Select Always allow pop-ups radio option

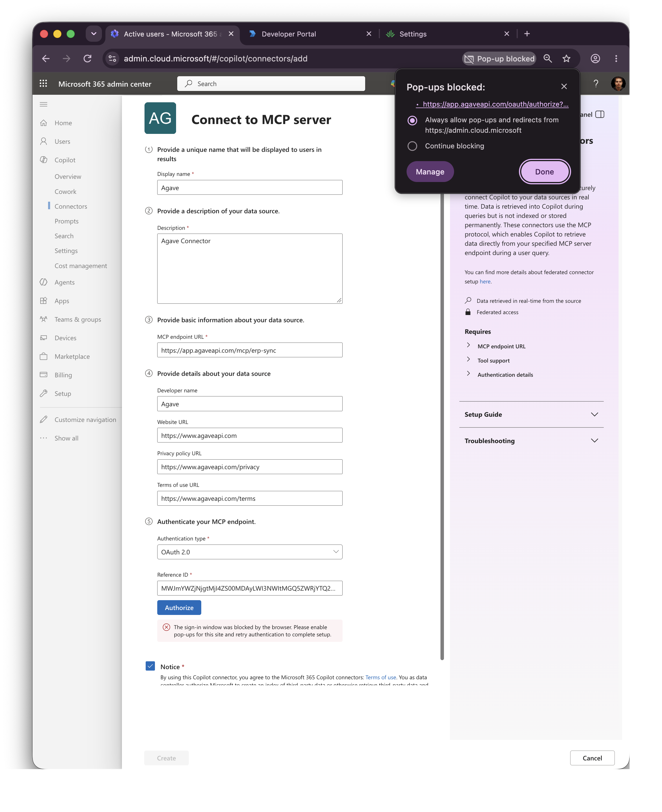click(412, 121)
